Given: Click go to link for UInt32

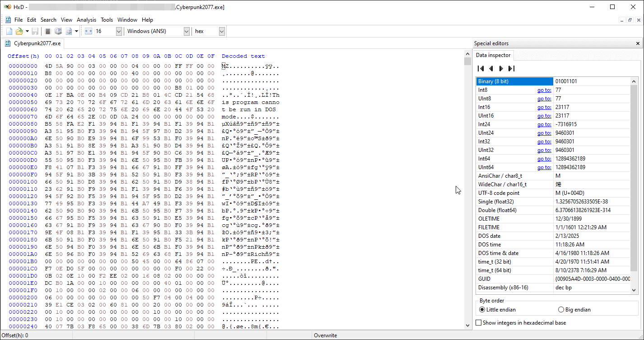Looking at the screenshot, I should pos(544,150).
